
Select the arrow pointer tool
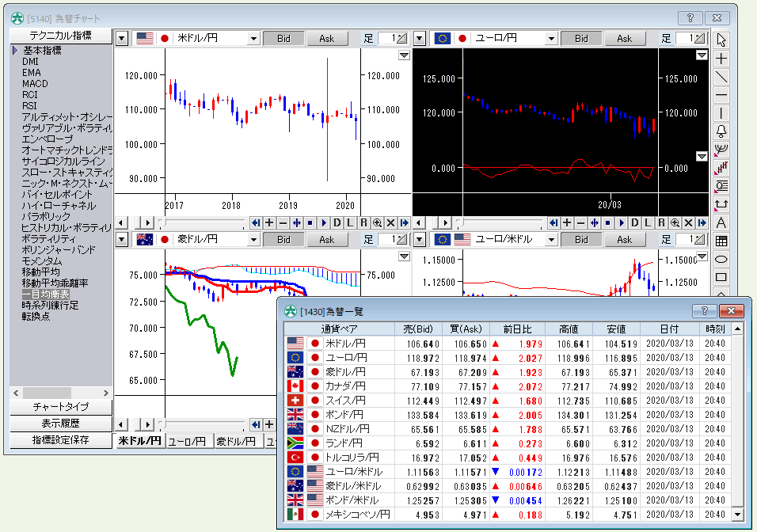click(721, 40)
